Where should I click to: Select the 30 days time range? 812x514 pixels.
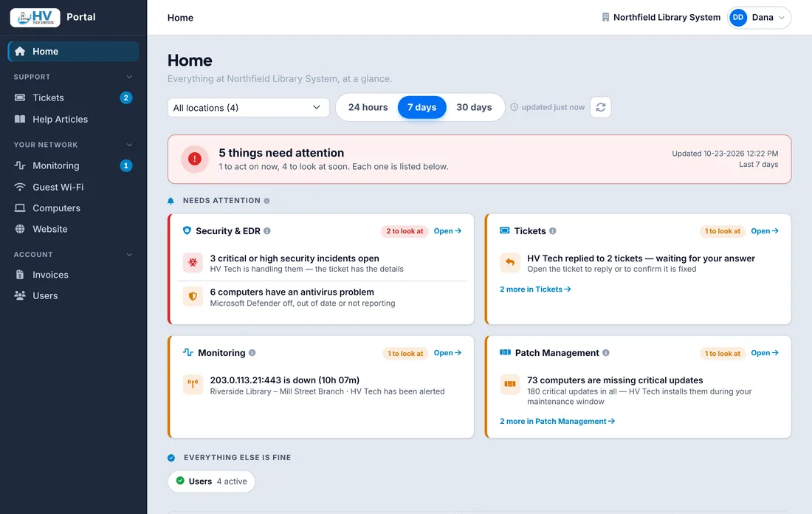[x=474, y=107]
